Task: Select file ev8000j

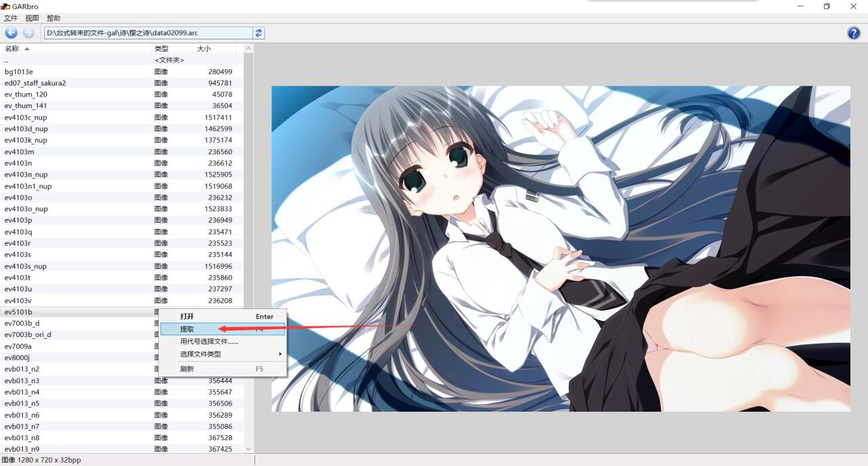Action: coord(80,357)
